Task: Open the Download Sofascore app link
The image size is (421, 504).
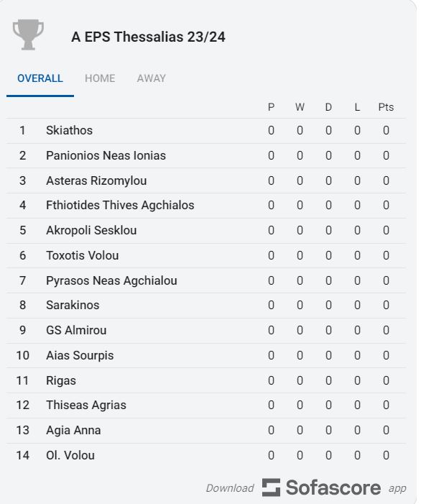Action: 306,487
